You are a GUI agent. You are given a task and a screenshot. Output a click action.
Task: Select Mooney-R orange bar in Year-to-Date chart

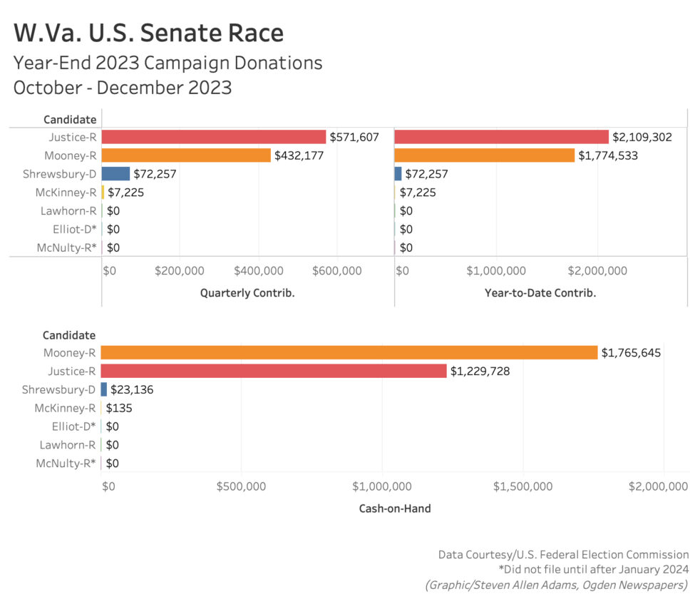(484, 155)
